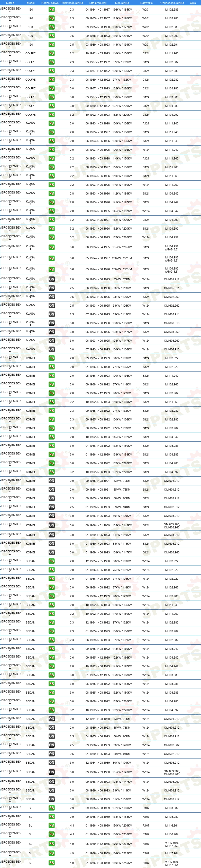Click the 'Rodzaj paliwa' column header
The image size is (201, 868).
tap(50, 3)
